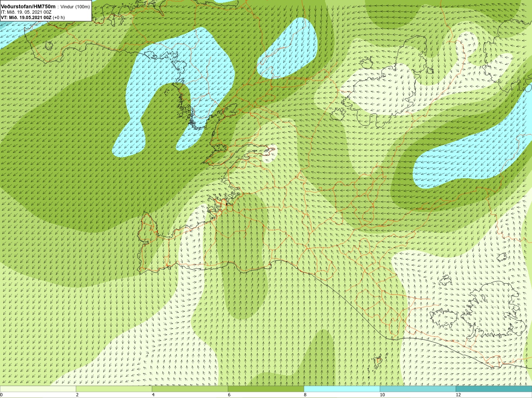
Task: Click the "IT: Mið. 19. 05. 2021 00Z" line
Action: click(26, 12)
